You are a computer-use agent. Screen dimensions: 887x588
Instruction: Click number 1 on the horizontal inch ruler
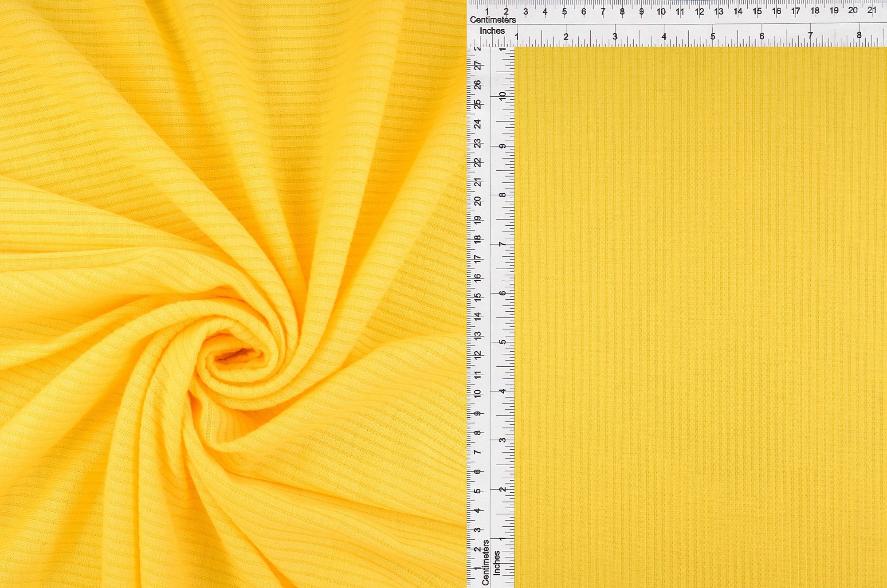(517, 37)
